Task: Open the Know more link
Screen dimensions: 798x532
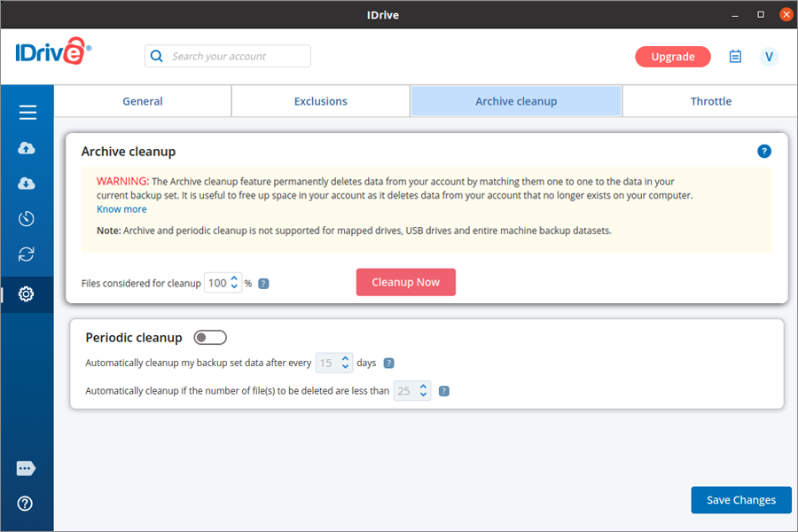Action: click(121, 209)
